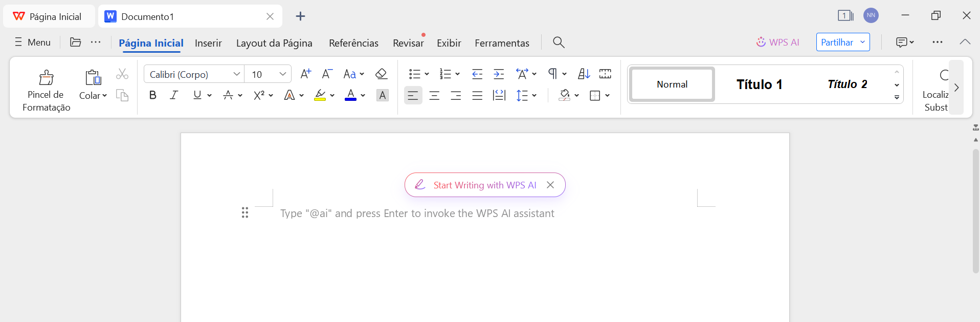Click the Partilhar share button
Screen dimensions: 980x322
pyautogui.click(x=843, y=42)
